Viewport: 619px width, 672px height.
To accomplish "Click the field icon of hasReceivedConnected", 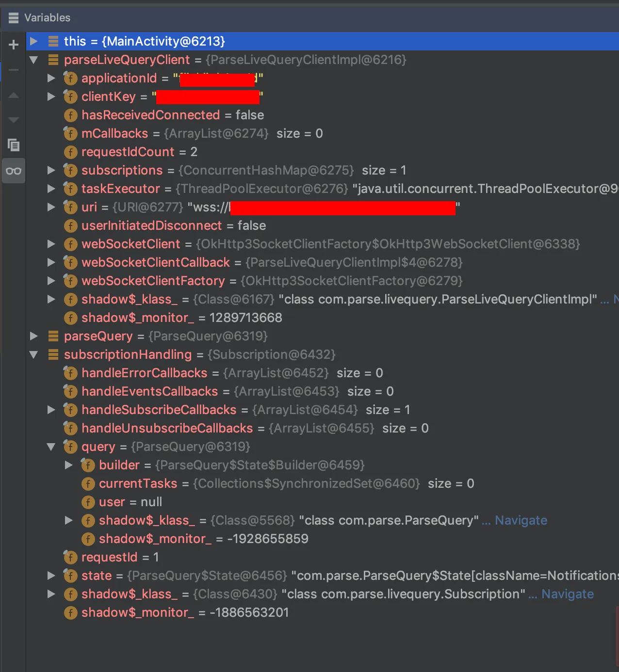I will (x=70, y=115).
